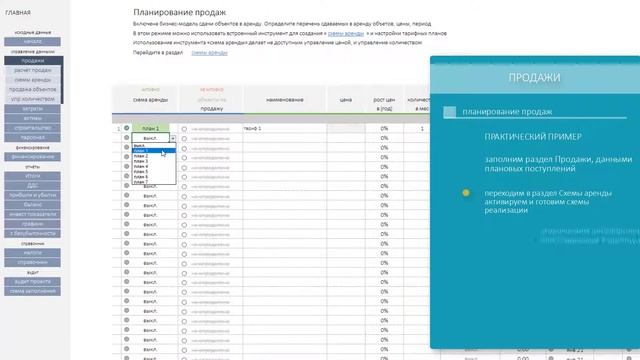Viewport: 640px width, 360px height.
Task: Open the ДДС report button
Action: point(33,185)
